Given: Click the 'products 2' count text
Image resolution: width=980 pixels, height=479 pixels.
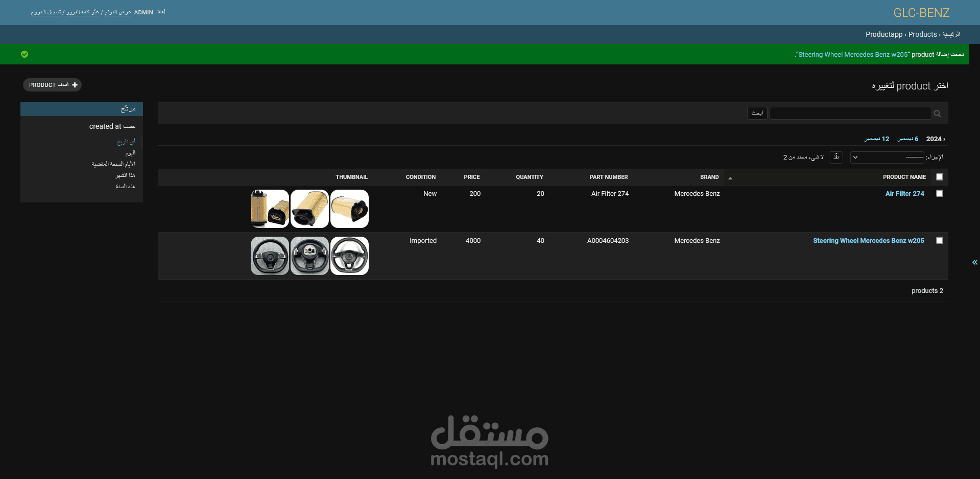Looking at the screenshot, I should (x=927, y=291).
